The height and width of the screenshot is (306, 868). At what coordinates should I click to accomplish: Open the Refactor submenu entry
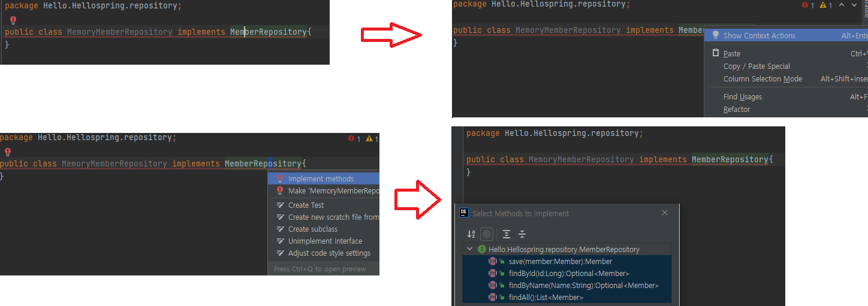pos(787,109)
